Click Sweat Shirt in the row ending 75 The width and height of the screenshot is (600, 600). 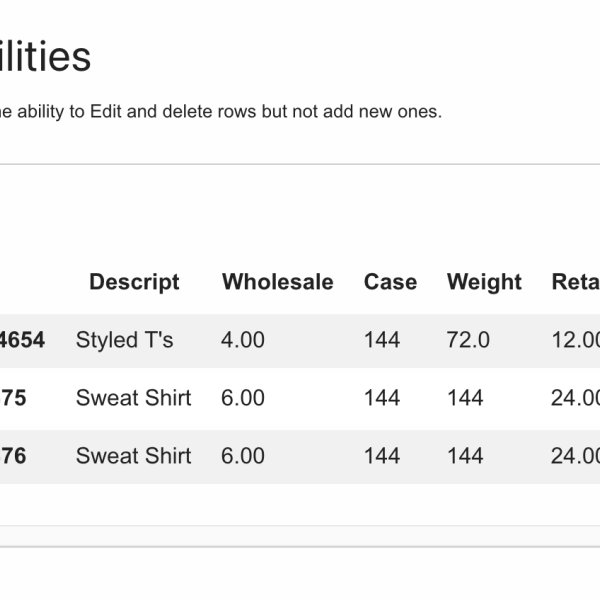tap(133, 398)
